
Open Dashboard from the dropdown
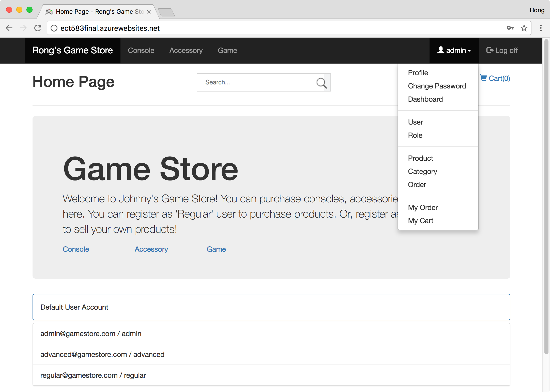point(425,99)
